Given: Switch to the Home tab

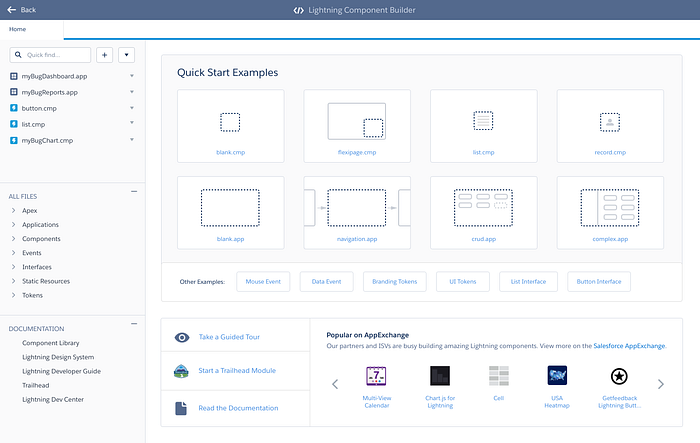Looking at the screenshot, I should point(18,30).
